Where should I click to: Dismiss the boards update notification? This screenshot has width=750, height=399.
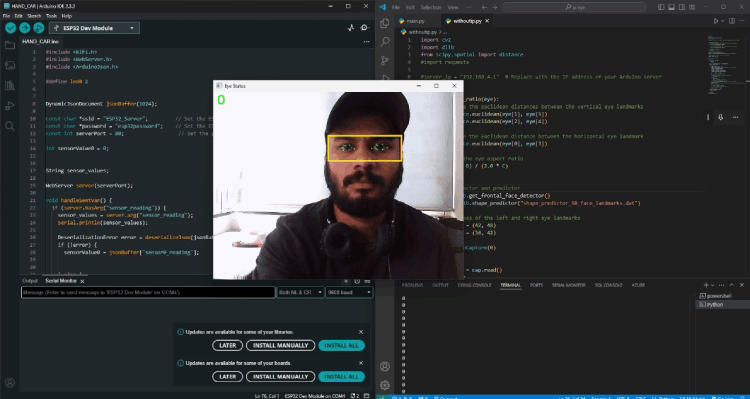[x=361, y=363]
